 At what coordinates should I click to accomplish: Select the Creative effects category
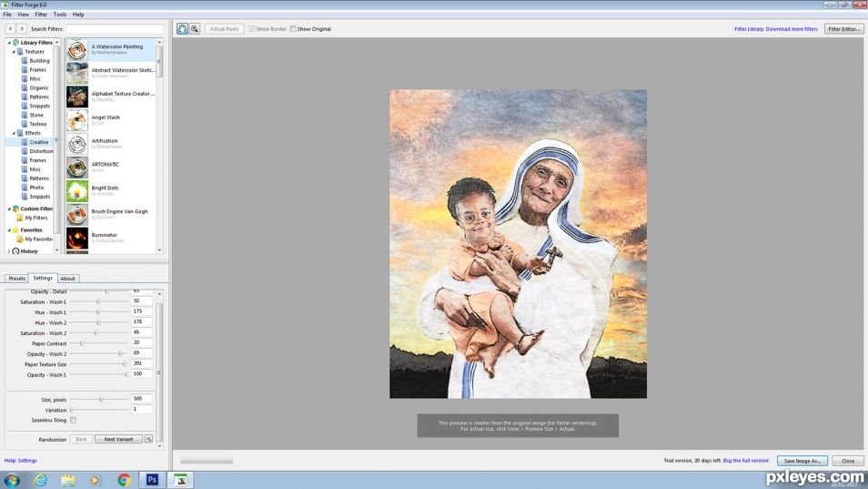pos(35,142)
